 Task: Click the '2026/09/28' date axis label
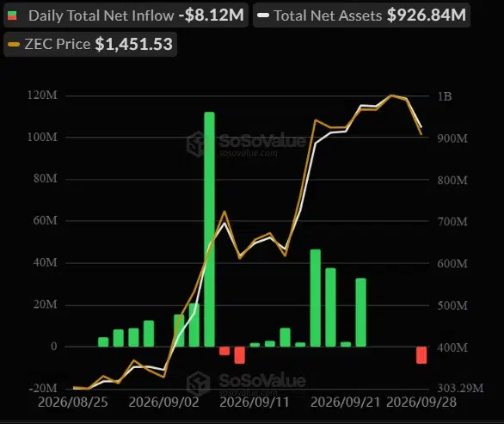tap(421, 402)
